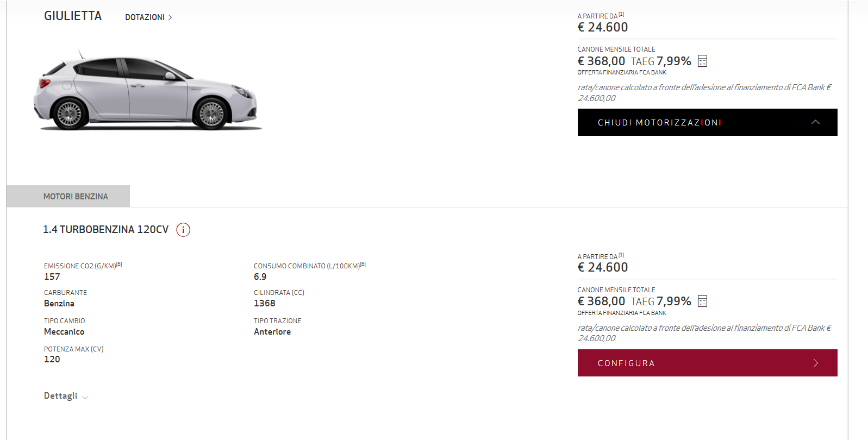Click the 1.4 TURBOBENZINA 120CV heading
The height and width of the screenshot is (440, 868).
click(106, 230)
